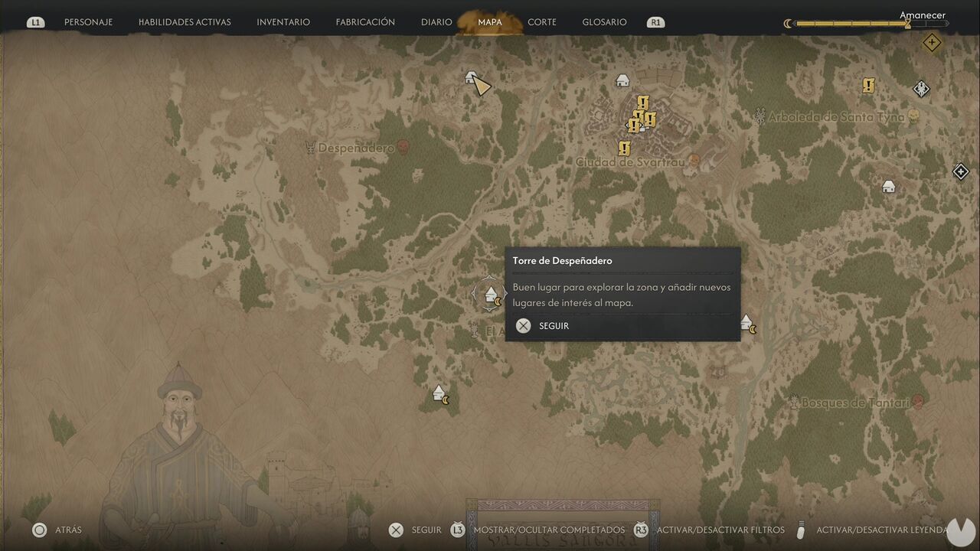Toggle Mostrar/Ocultar Completados
980x551 pixels.
[x=537, y=530]
